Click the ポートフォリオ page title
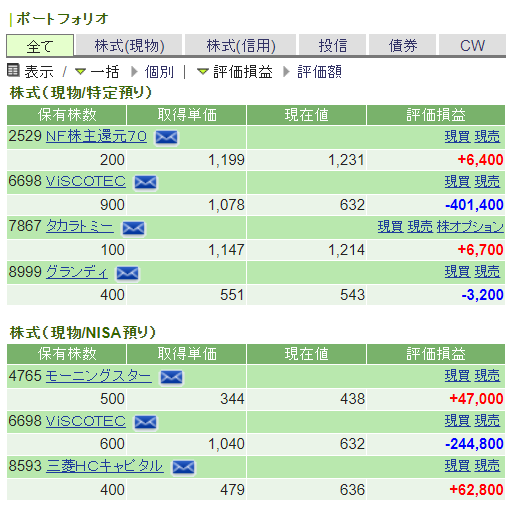The image size is (516, 513). pyautogui.click(x=62, y=19)
